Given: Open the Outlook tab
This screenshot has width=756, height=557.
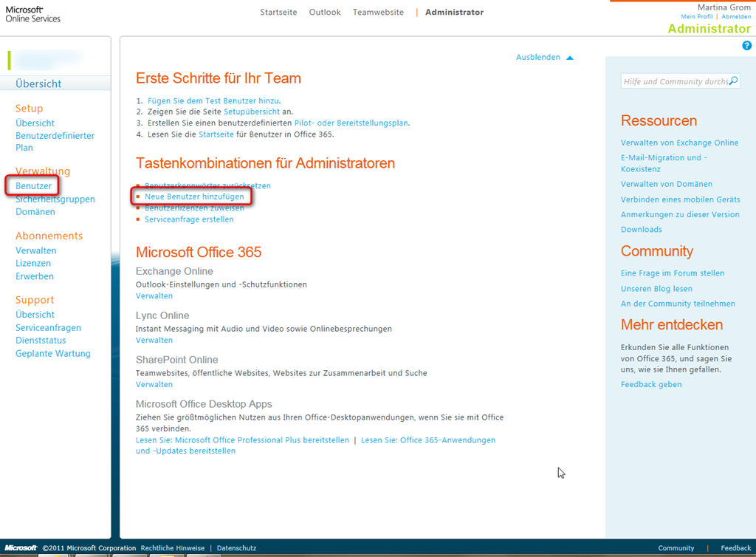Looking at the screenshot, I should (x=325, y=13).
